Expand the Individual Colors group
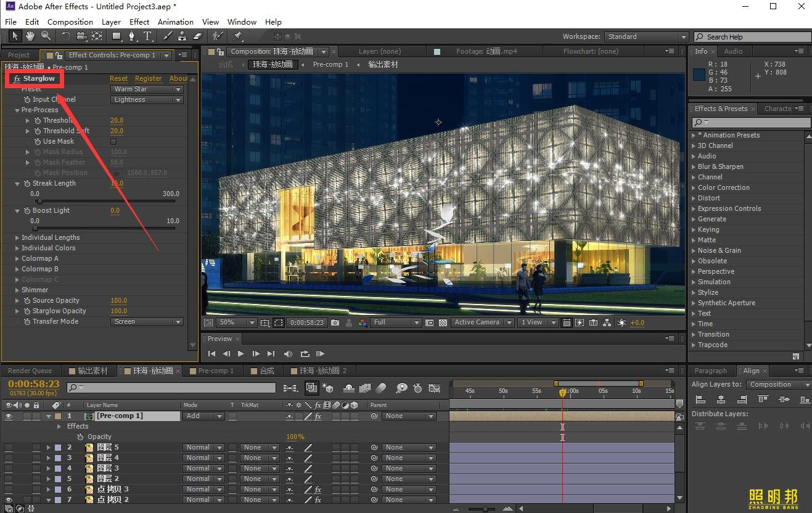Screen dimensions: 812x513 click(17, 248)
